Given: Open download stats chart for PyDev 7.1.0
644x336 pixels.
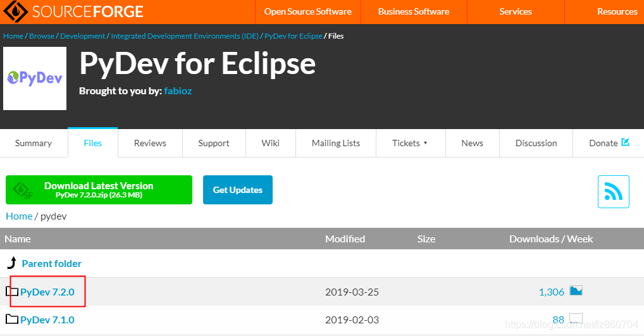Looking at the screenshot, I should pyautogui.click(x=576, y=318).
